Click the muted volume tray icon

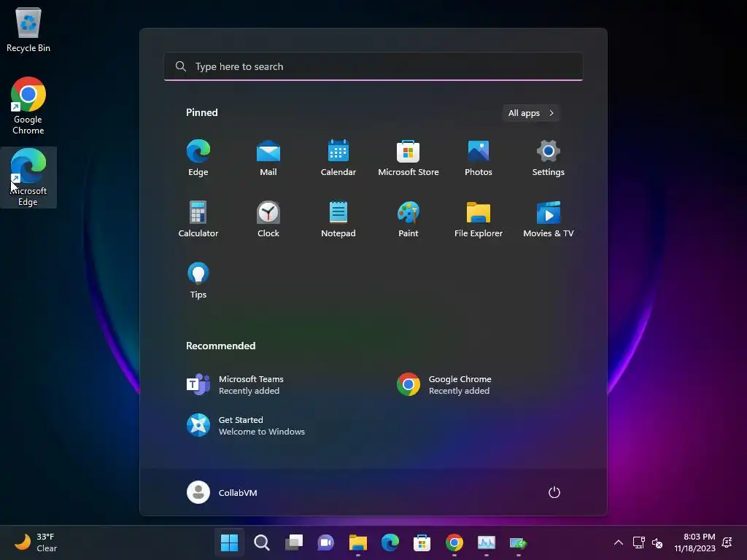(657, 542)
